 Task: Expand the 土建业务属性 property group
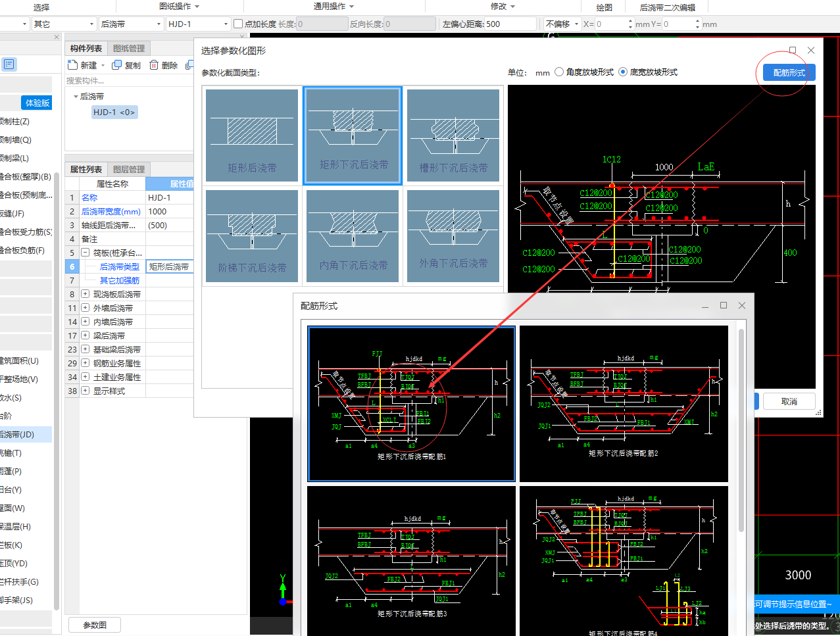86,377
